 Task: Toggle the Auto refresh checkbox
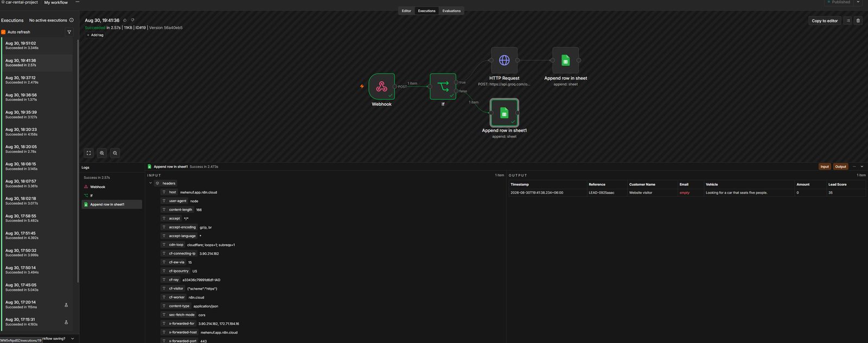point(3,32)
